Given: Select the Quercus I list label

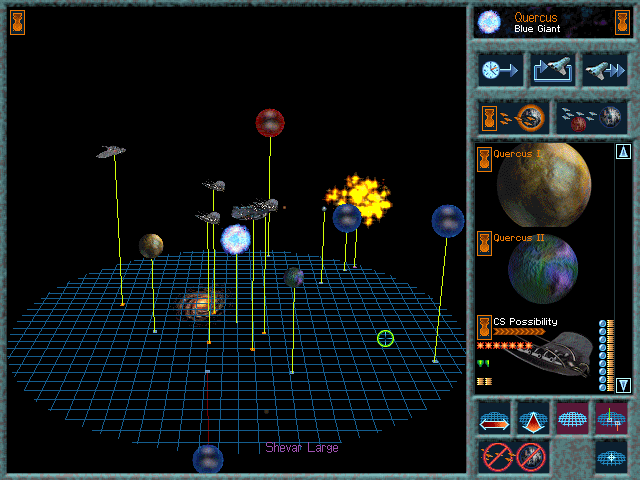Looking at the screenshot, I should [517, 154].
